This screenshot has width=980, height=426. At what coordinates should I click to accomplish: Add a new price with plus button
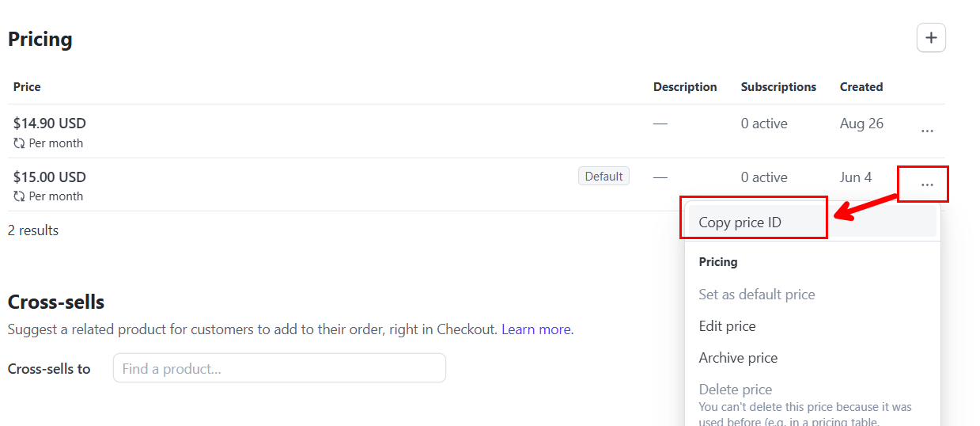tap(931, 37)
